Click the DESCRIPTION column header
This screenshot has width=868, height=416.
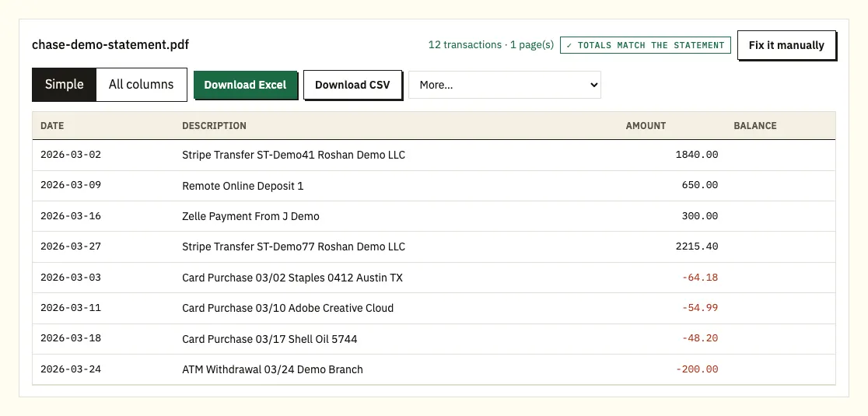point(214,125)
